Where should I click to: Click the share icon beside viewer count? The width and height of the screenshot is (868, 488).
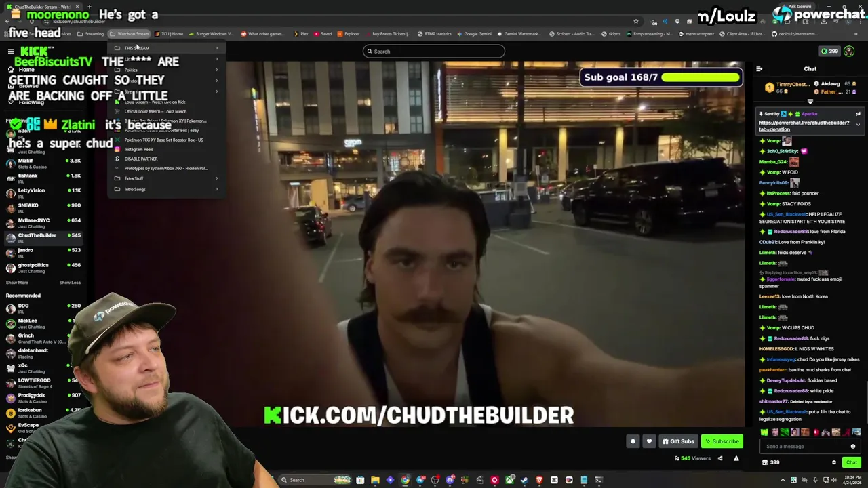click(720, 458)
